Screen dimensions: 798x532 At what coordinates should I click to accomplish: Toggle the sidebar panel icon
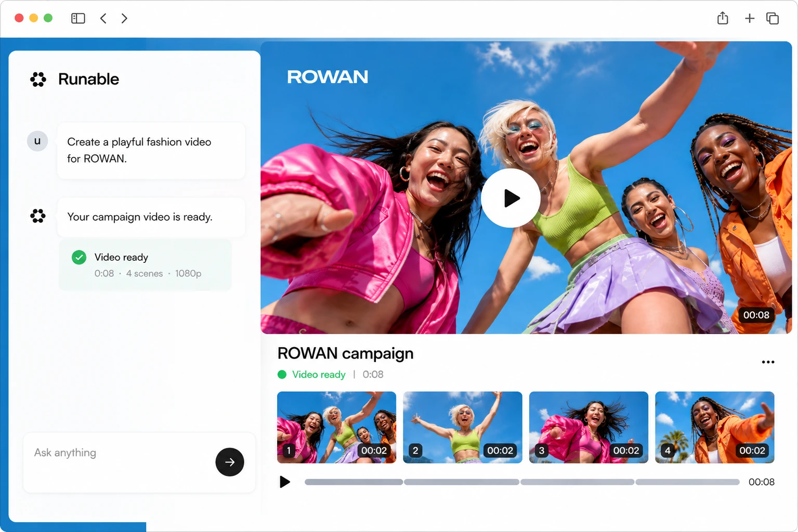click(78, 19)
